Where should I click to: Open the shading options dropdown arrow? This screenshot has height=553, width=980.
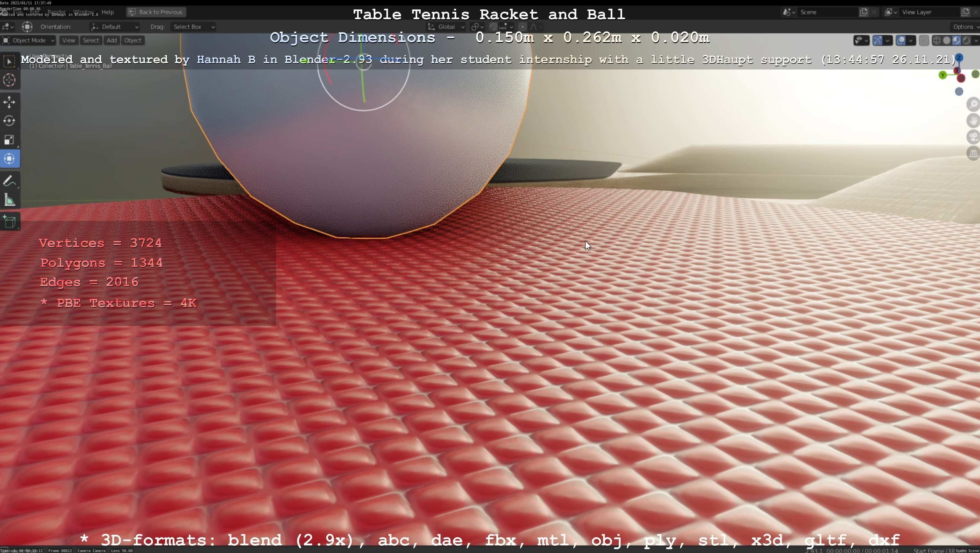976,40
